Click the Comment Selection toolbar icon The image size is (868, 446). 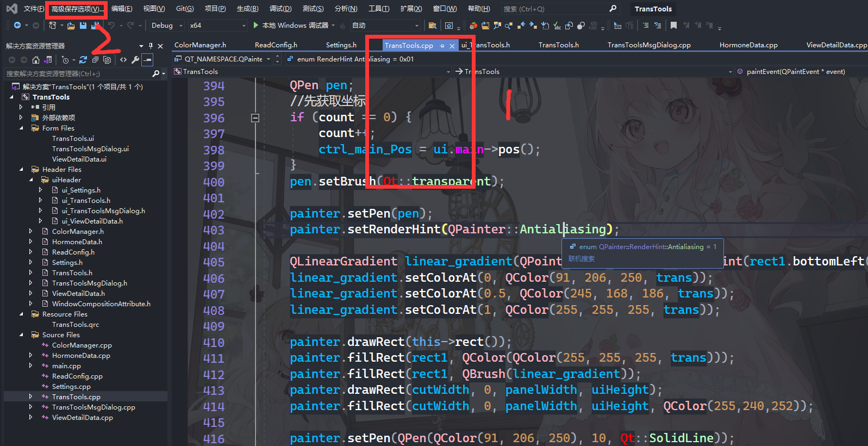point(646,25)
